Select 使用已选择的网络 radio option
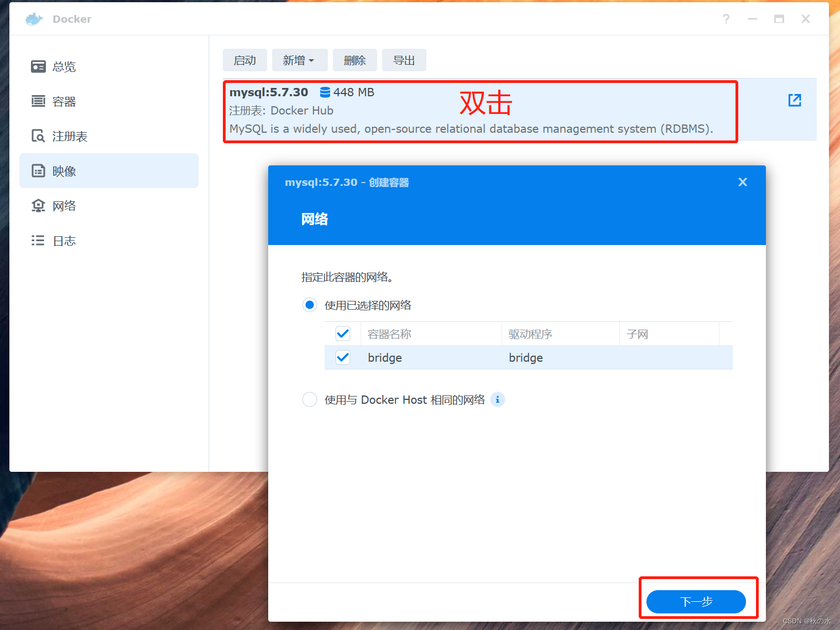The height and width of the screenshot is (630, 840). (310, 305)
